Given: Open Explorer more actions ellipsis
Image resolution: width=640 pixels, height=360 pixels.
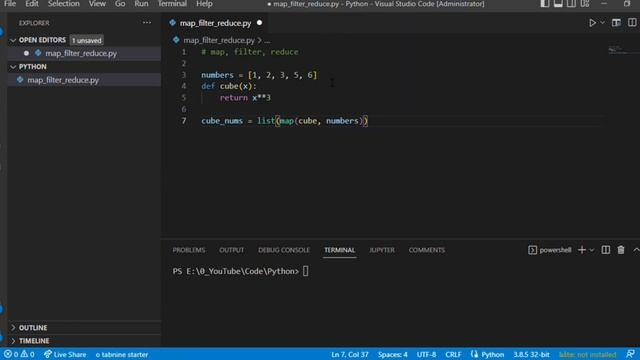Looking at the screenshot, I should pos(147,23).
